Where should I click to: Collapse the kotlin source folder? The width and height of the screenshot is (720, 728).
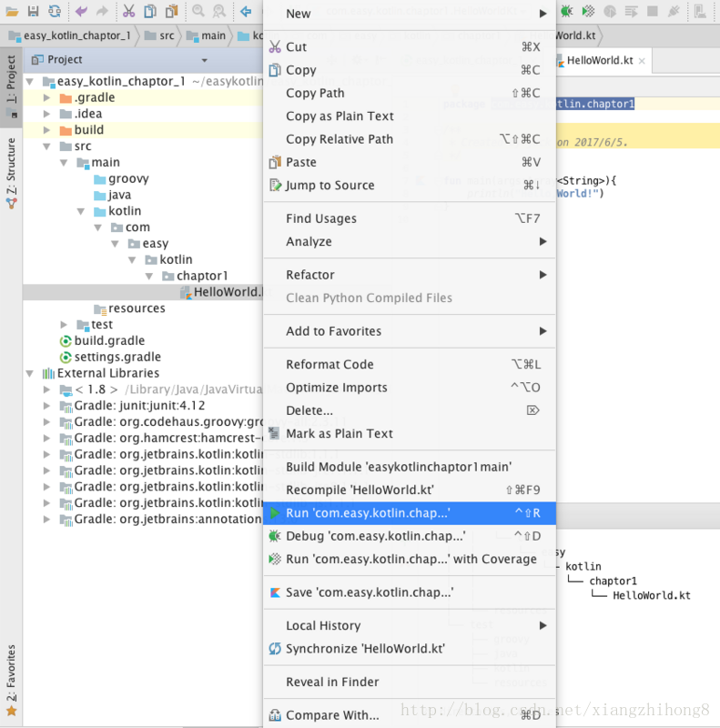click(x=81, y=211)
